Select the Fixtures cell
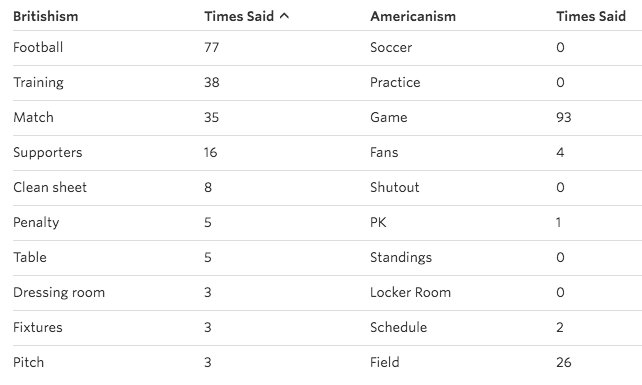642x385 pixels. [38, 328]
